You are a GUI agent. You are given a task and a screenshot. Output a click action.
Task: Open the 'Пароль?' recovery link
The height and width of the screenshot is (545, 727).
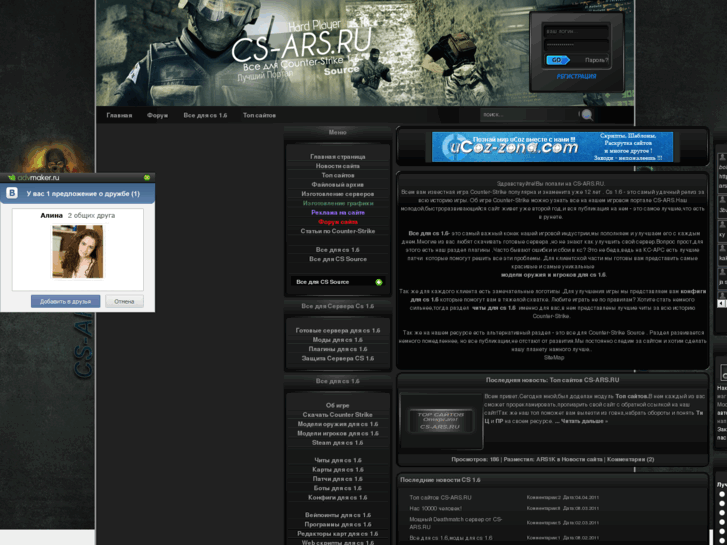[596, 60]
